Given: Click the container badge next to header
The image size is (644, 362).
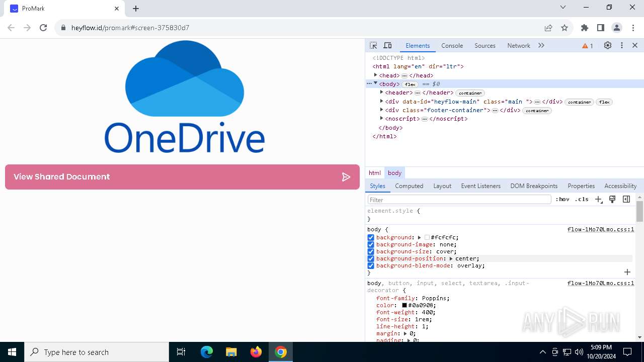Looking at the screenshot, I should click(x=470, y=93).
